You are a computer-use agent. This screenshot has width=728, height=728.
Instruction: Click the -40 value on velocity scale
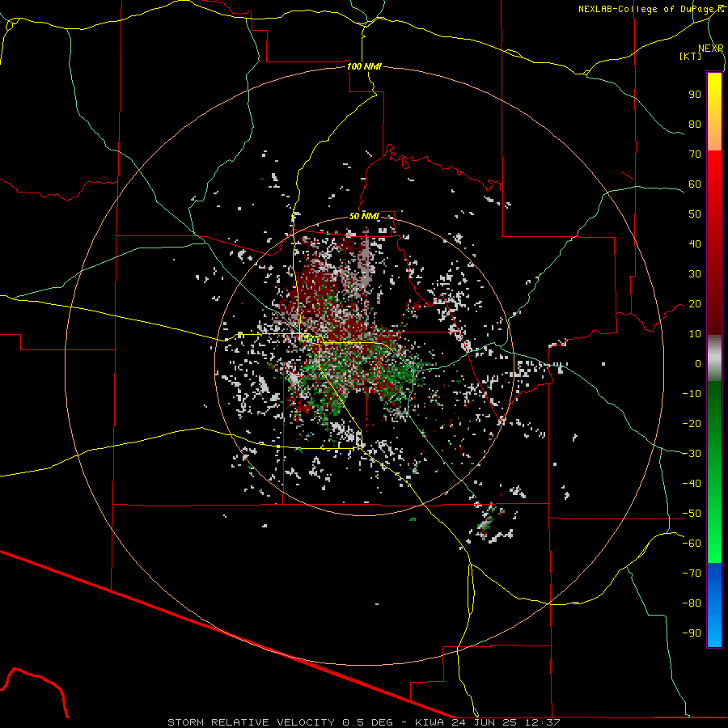tap(692, 484)
